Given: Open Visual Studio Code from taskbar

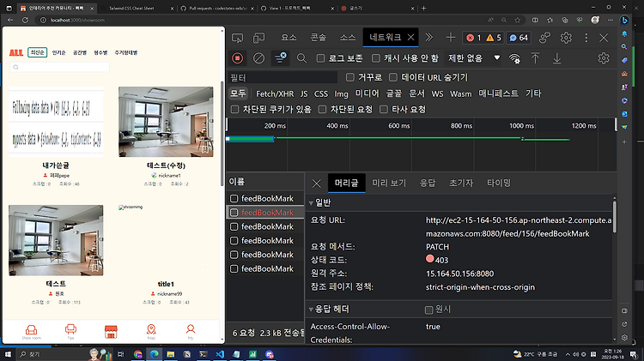Looking at the screenshot, I should point(220,354).
